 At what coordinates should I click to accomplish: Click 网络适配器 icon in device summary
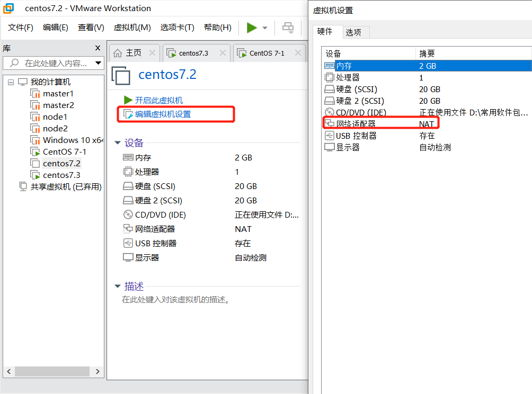pos(128,229)
